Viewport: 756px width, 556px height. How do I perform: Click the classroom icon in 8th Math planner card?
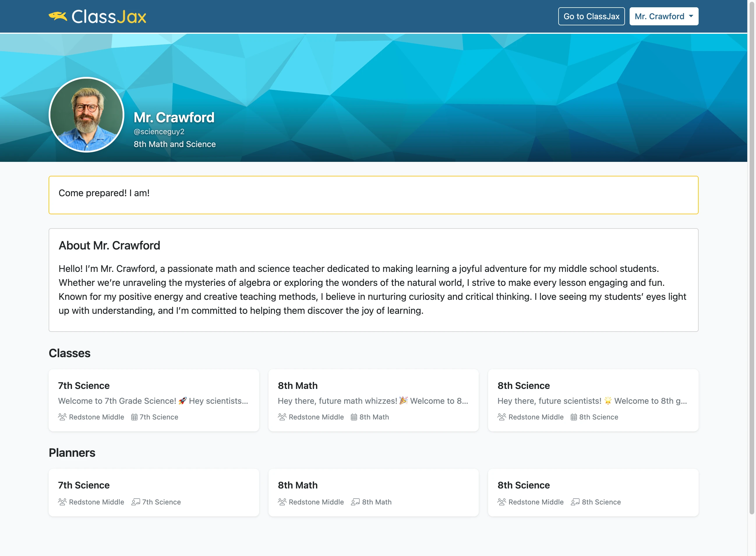pos(355,502)
